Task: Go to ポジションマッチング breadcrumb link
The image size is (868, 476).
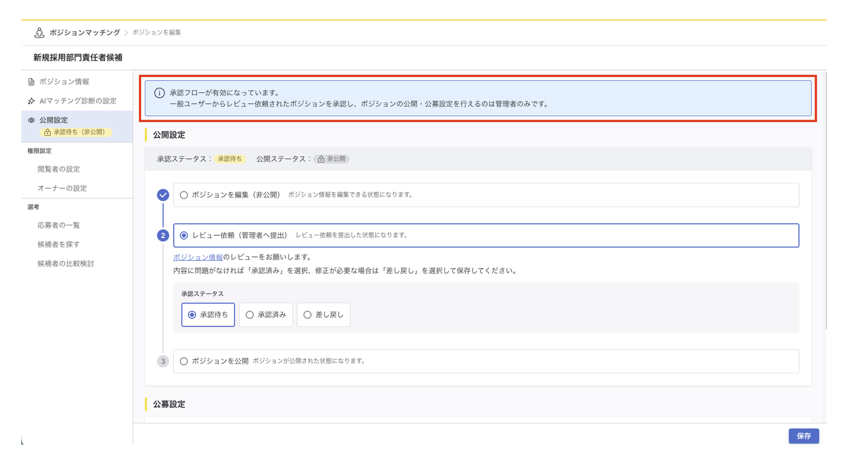Action: pos(85,33)
